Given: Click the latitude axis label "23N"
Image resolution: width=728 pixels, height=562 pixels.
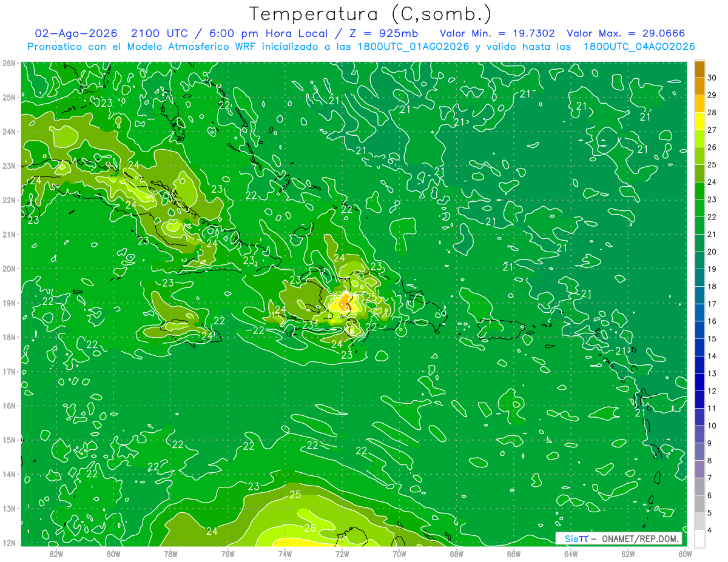Looking at the screenshot, I should tap(9, 166).
